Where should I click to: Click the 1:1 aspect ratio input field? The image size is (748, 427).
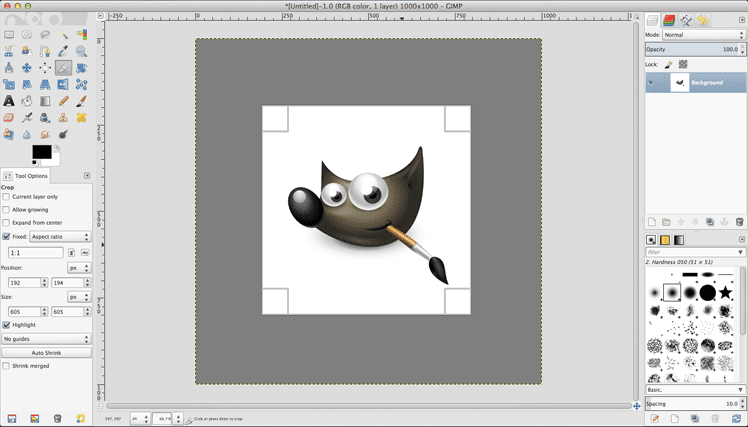click(x=36, y=252)
